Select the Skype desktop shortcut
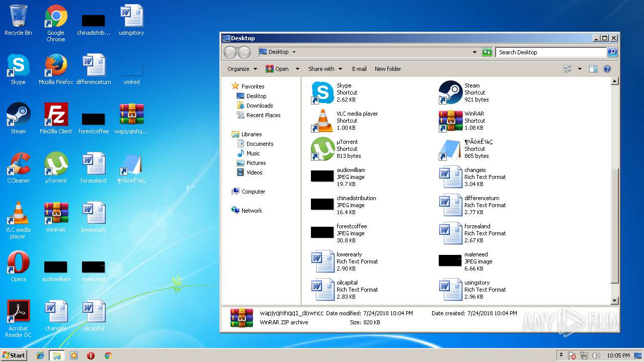 pyautogui.click(x=18, y=69)
